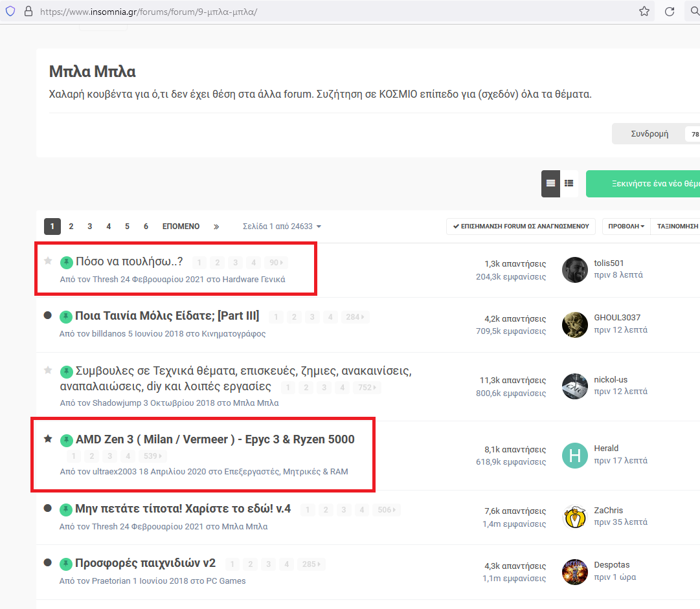The image size is (700, 609).
Task: Open topic Πόσο να πουλήσω..?
Action: pos(129,261)
